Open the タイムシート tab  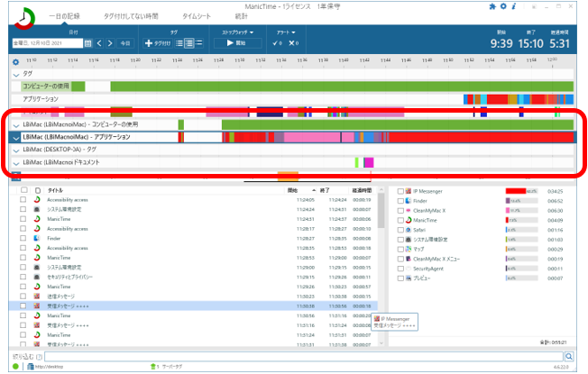[197, 16]
